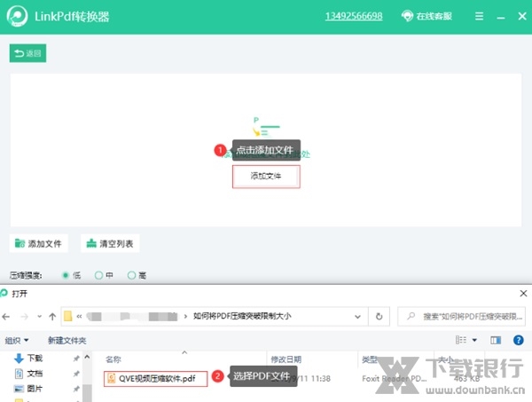
Task: Open the phone number link 13492566698
Action: pos(354,16)
